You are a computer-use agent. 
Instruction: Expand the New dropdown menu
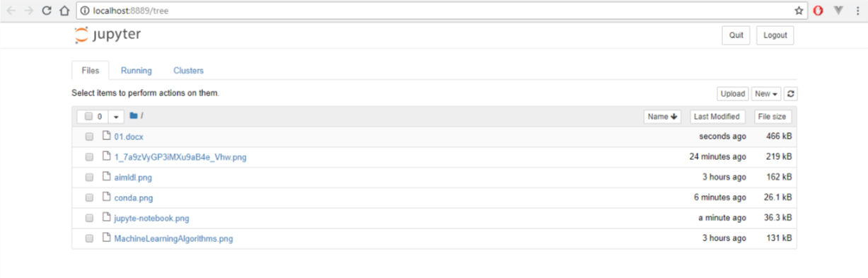(766, 94)
